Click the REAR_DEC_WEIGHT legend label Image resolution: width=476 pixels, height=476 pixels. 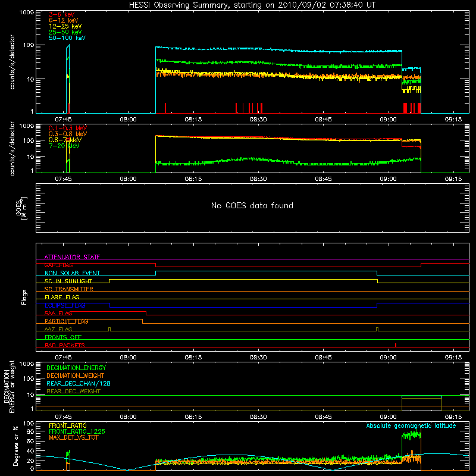[x=73, y=392]
